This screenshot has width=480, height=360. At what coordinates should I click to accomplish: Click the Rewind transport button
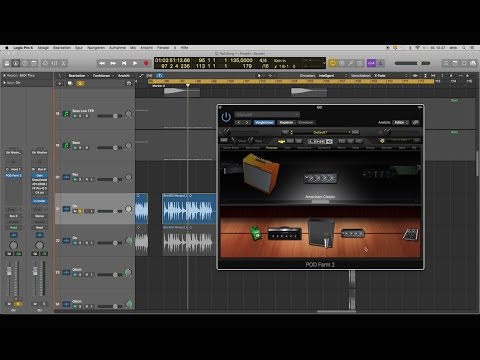pos(102,63)
